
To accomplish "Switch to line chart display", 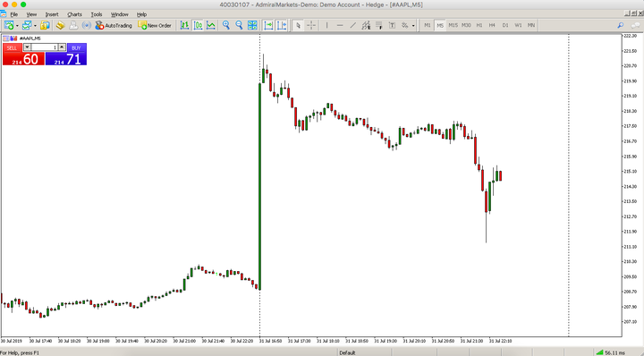I will pyautogui.click(x=211, y=25).
